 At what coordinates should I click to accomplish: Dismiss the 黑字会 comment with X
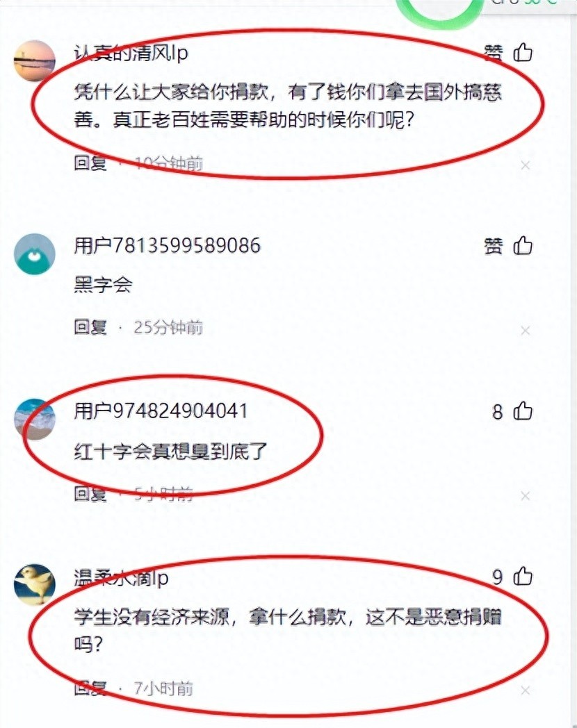coord(525,331)
